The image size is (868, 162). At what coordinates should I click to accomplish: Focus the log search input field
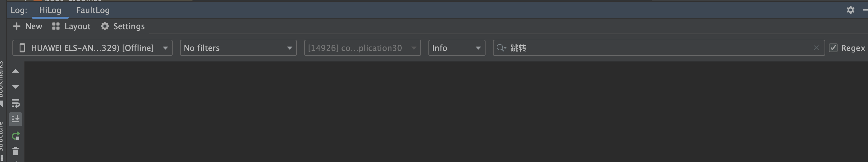point(659,48)
